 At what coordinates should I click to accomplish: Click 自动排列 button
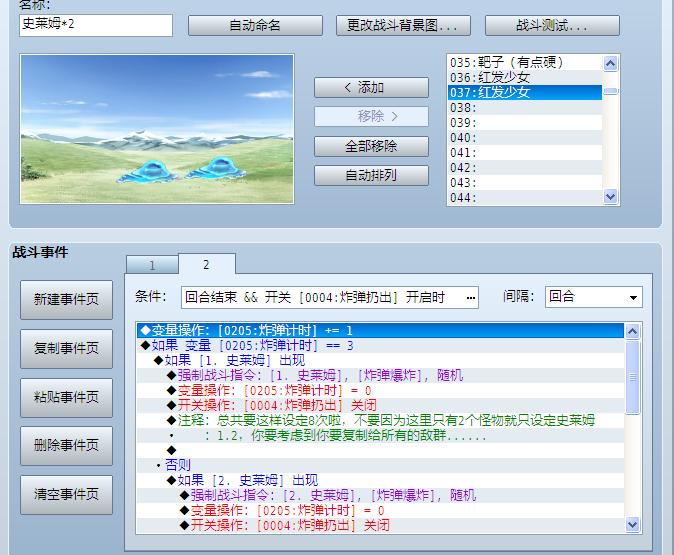371,175
